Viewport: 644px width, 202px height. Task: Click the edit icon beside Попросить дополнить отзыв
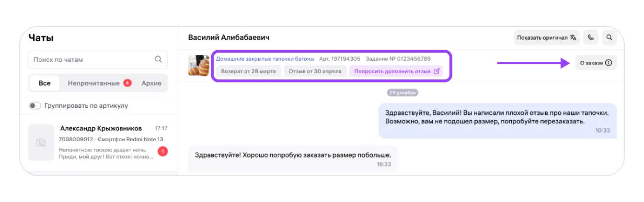(437, 71)
